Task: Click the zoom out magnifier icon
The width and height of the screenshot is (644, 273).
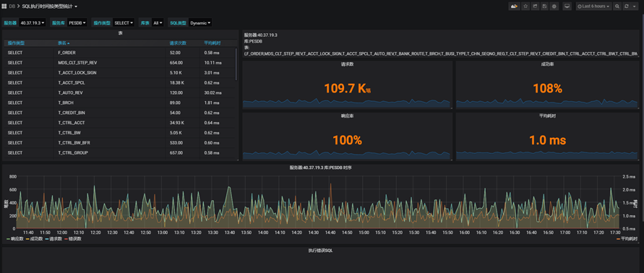Action: click(x=617, y=6)
